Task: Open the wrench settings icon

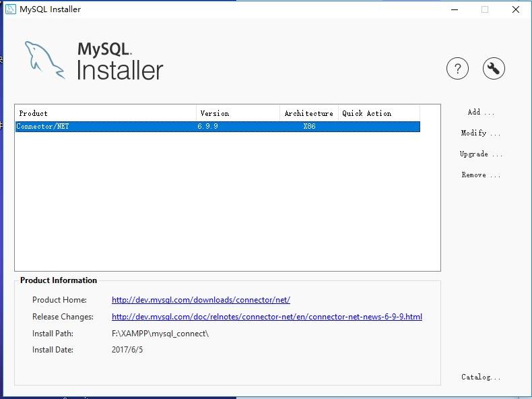Action: [494, 69]
